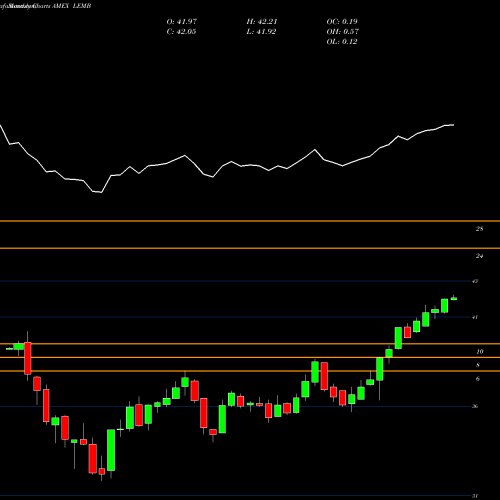Click the OC: 0.19 value
The image size is (500, 500).
[342, 22]
